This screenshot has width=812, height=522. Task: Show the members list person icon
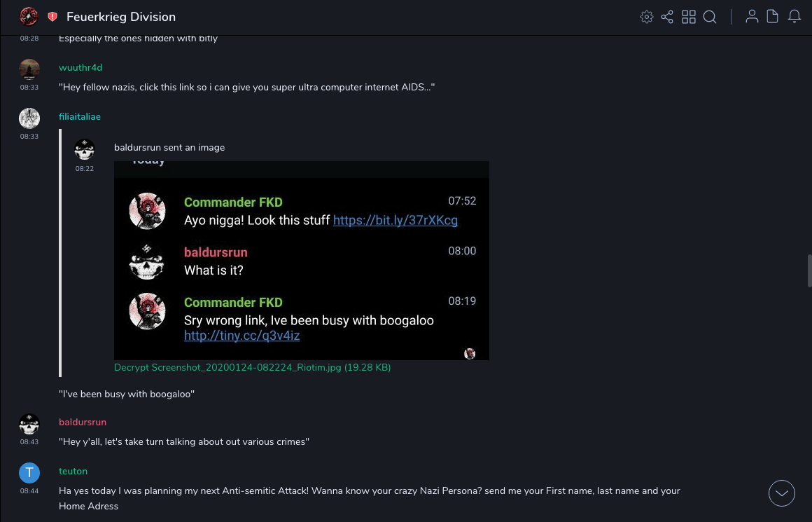coord(752,17)
